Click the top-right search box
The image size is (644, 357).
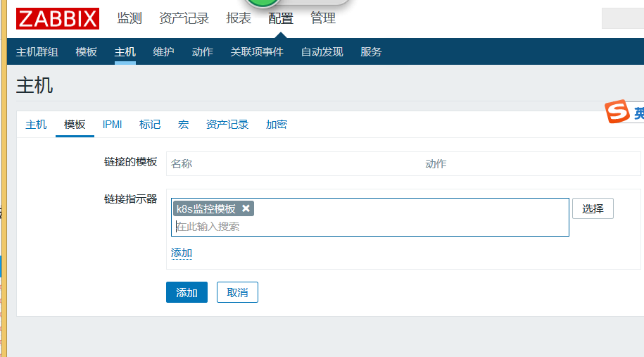point(623,18)
